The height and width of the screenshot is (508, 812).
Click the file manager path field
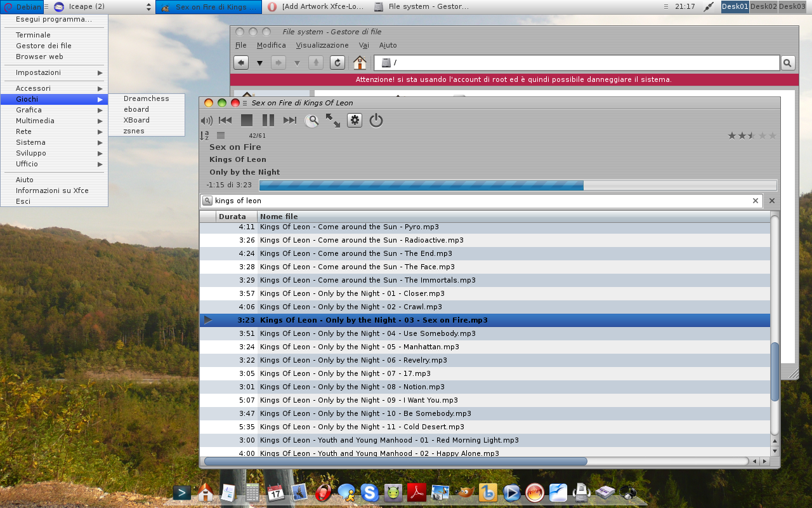577,63
